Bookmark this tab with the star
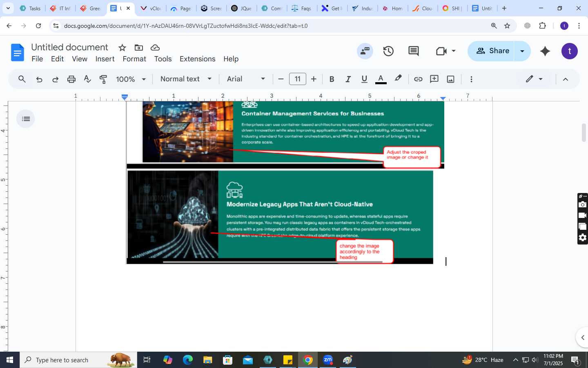The width and height of the screenshot is (588, 368). (x=507, y=26)
